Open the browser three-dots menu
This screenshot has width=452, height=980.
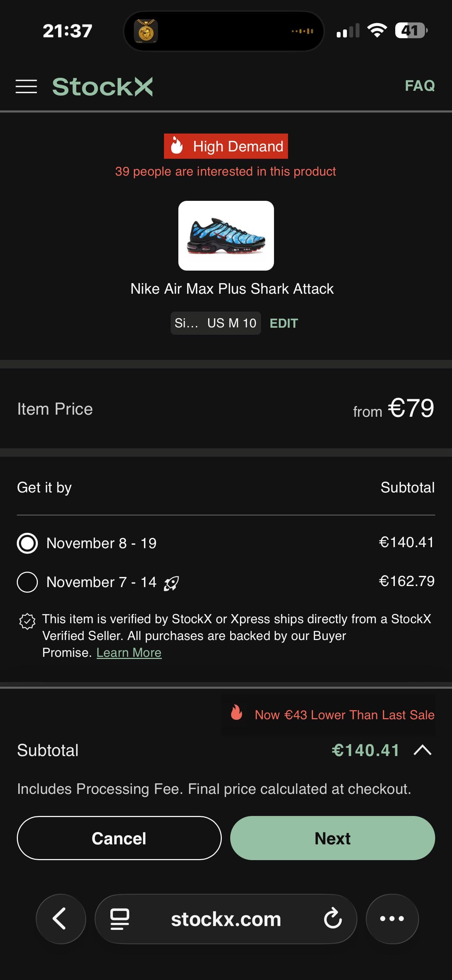(x=392, y=918)
